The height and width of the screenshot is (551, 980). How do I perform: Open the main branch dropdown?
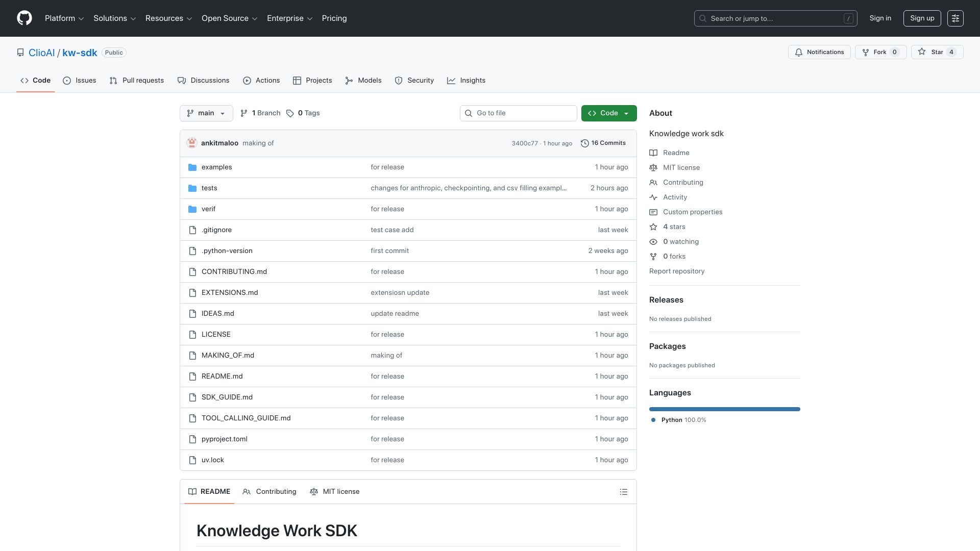pos(206,113)
